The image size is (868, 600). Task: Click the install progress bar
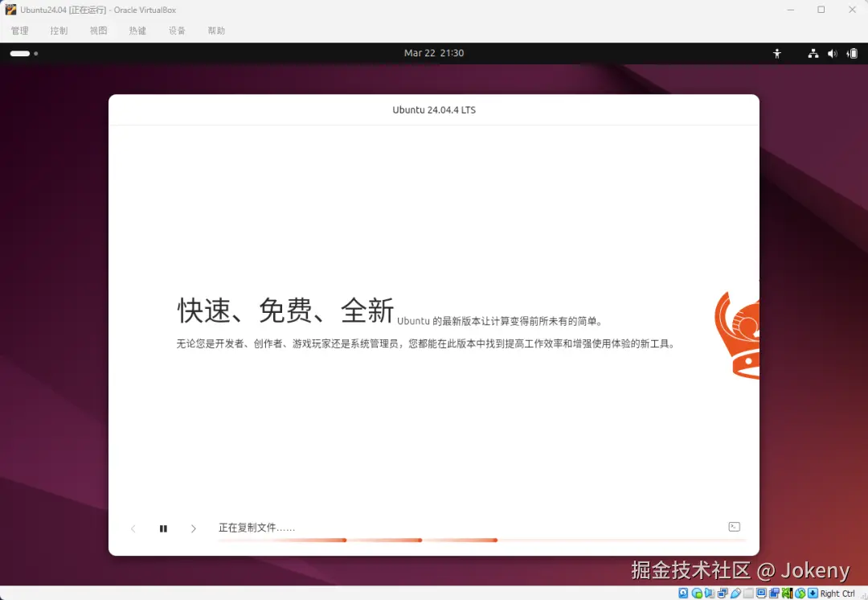[x=482, y=540]
